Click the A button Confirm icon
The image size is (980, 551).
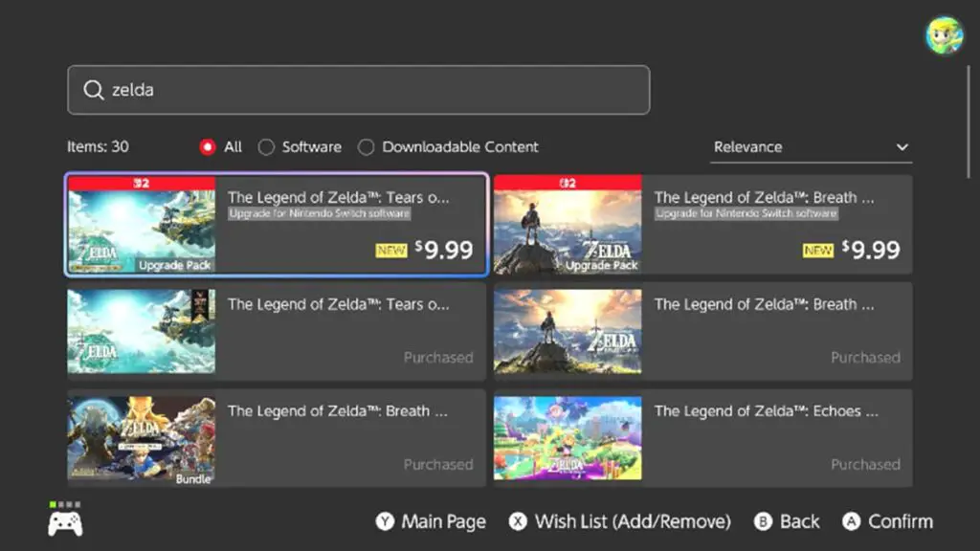point(851,521)
